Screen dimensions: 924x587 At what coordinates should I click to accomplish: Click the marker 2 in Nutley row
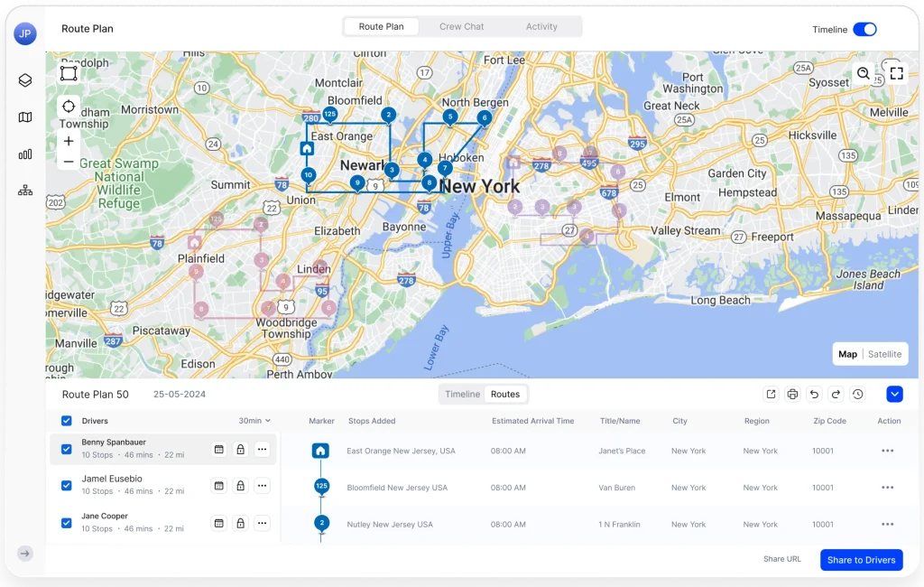[322, 523]
